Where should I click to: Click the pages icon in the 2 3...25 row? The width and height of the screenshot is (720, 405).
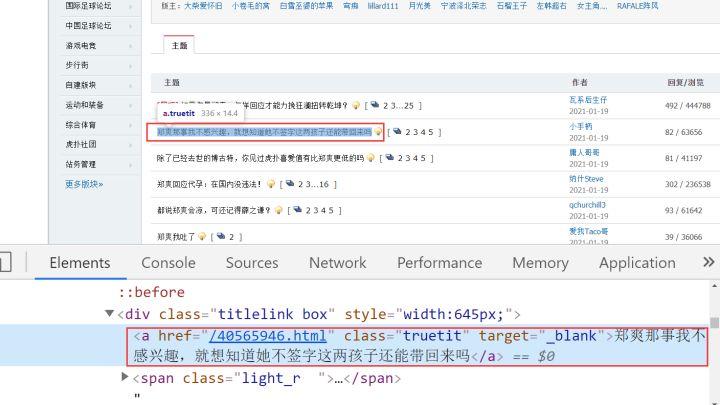click(x=375, y=105)
